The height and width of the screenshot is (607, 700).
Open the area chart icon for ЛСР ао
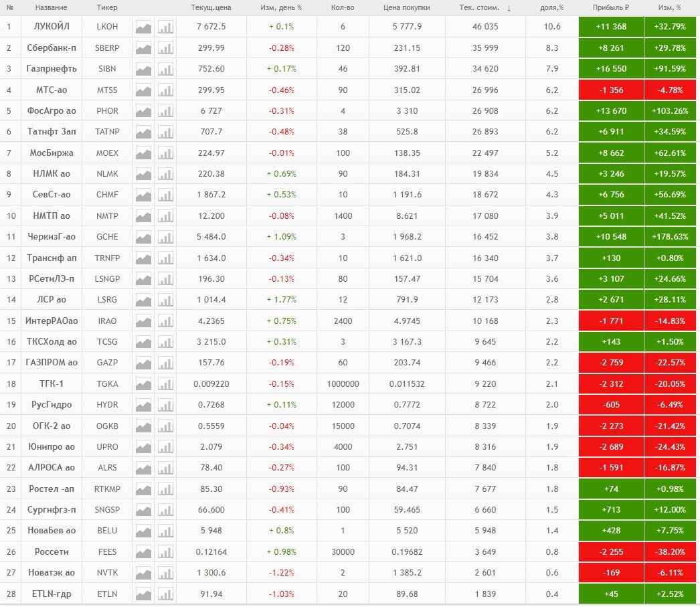(143, 299)
